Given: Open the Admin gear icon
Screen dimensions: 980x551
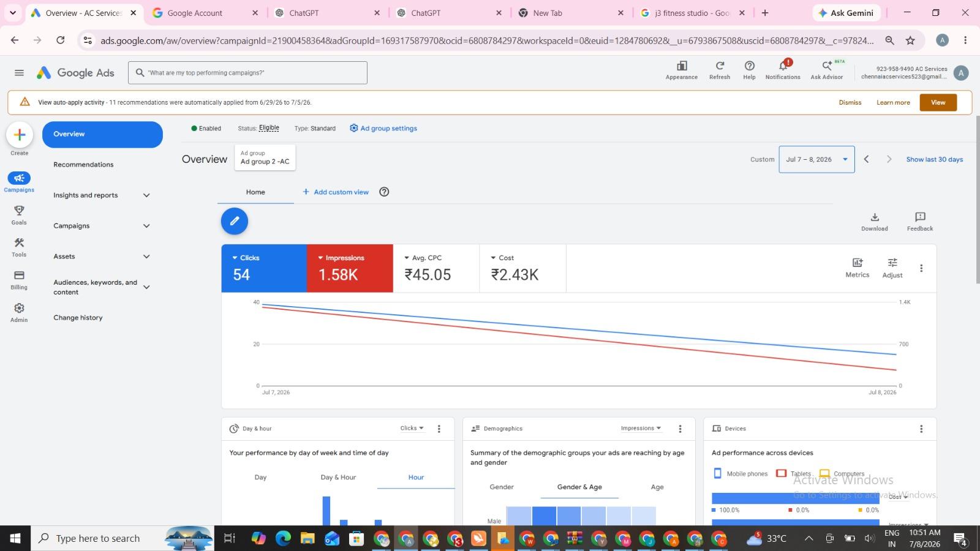Looking at the screenshot, I should [19, 308].
